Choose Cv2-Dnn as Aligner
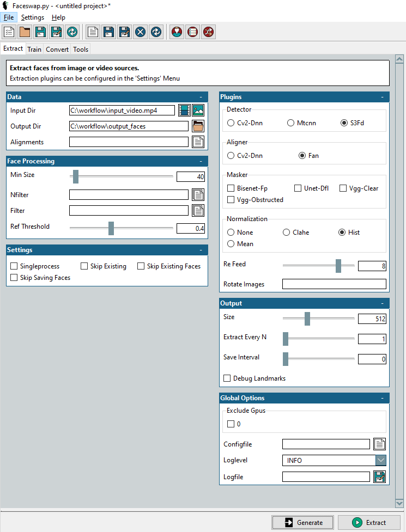This screenshot has height=532, width=406. click(x=231, y=155)
